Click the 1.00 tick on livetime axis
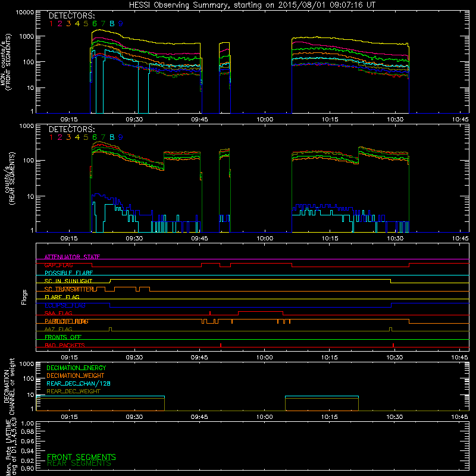Image resolution: width=476 pixels, height=476 pixels. tap(27, 424)
